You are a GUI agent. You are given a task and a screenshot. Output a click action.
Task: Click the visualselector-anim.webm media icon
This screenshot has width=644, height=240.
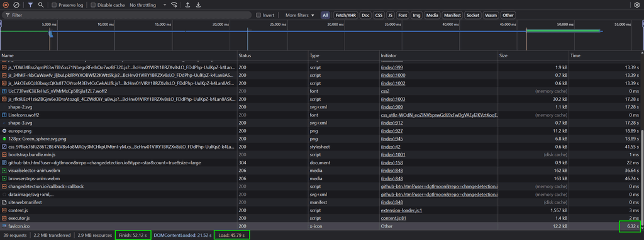click(x=4, y=171)
